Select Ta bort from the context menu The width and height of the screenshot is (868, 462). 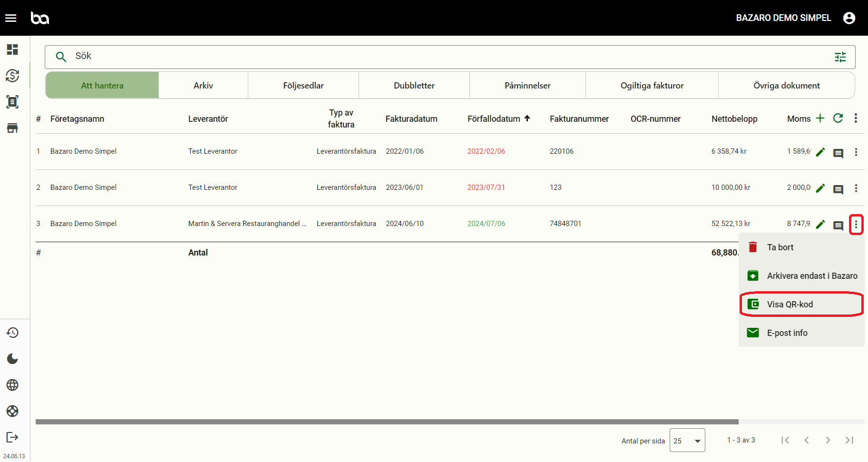pos(801,247)
